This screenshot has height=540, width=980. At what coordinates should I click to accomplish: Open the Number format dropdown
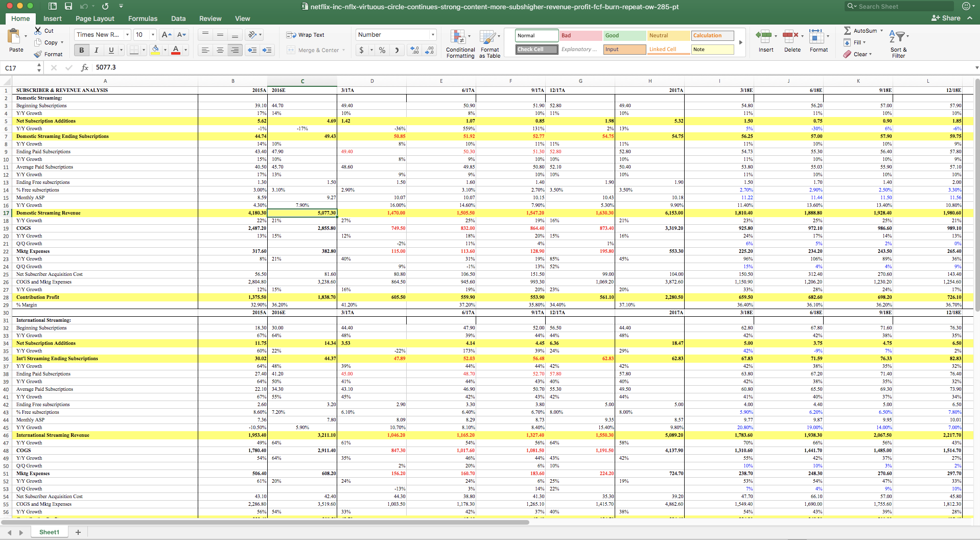(x=433, y=35)
